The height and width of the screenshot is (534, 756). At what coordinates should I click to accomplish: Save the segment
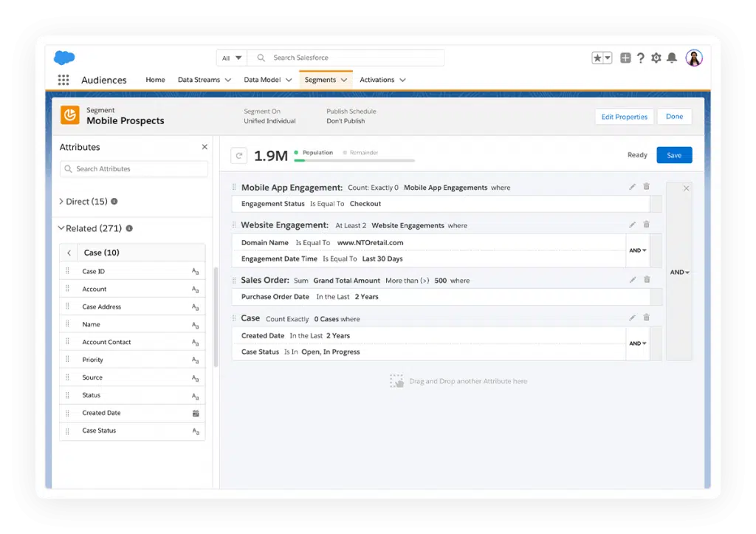[x=674, y=155]
